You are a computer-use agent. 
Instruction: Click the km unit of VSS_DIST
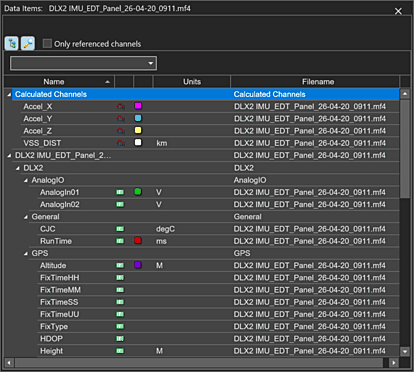pyautogui.click(x=162, y=143)
